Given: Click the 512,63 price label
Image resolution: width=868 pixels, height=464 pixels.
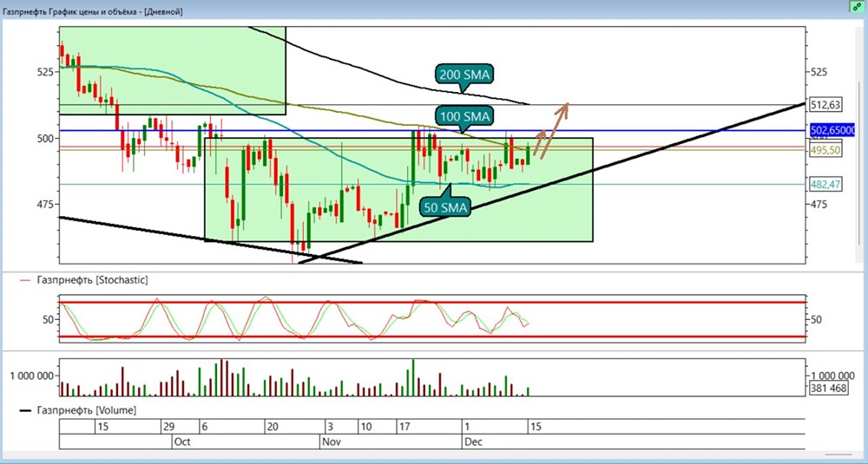Looking at the screenshot, I should pyautogui.click(x=827, y=105).
